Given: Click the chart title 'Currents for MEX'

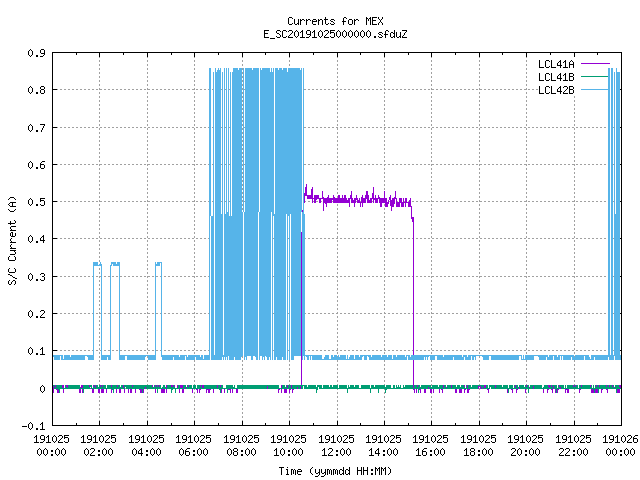Looking at the screenshot, I should (335, 21).
